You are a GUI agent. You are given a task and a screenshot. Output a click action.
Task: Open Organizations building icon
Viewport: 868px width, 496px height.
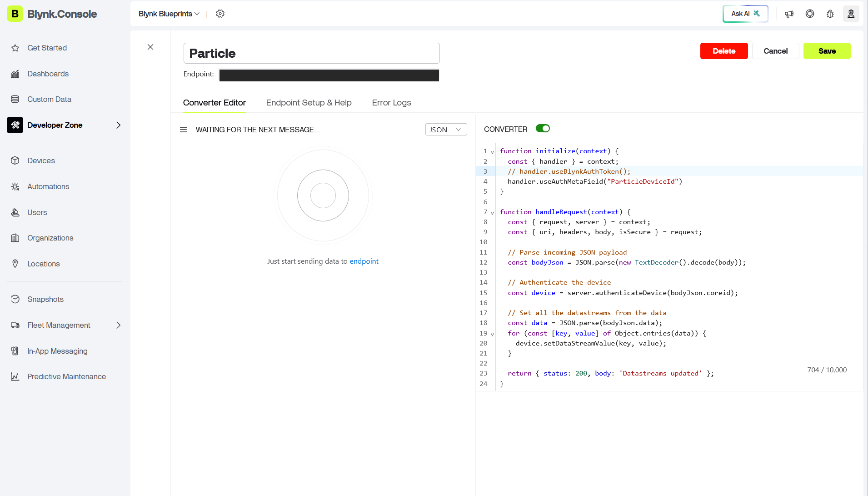15,238
